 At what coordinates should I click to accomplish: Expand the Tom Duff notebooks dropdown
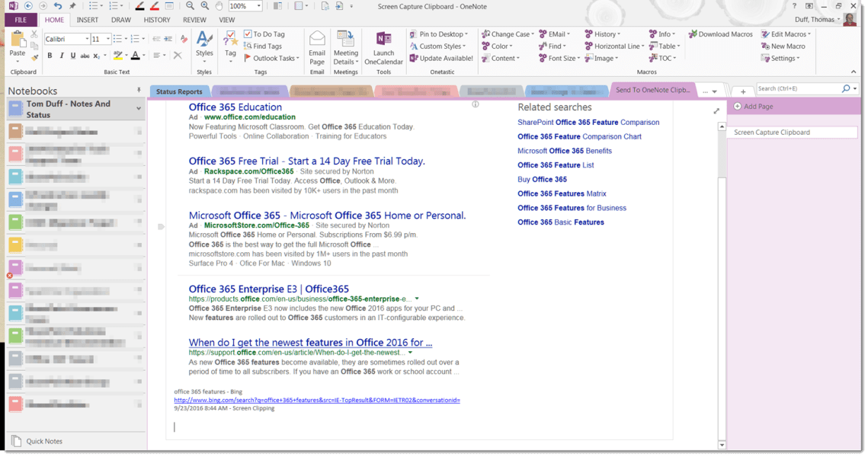tap(139, 107)
